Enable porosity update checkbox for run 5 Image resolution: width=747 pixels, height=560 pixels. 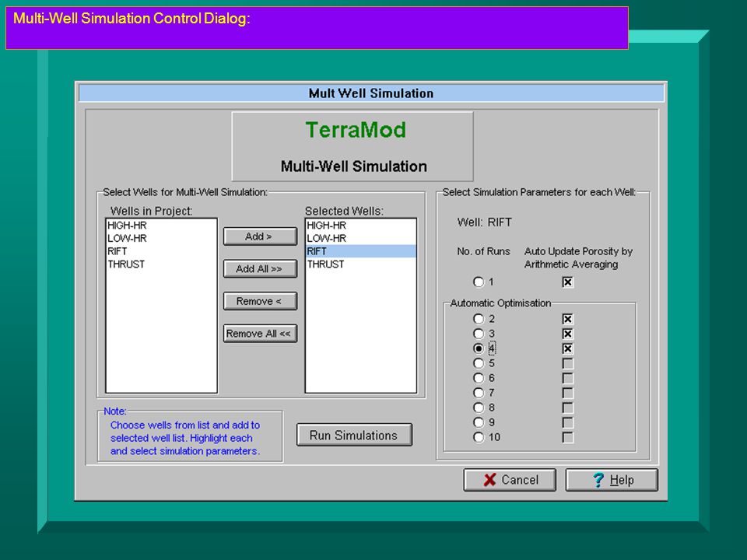[567, 363]
